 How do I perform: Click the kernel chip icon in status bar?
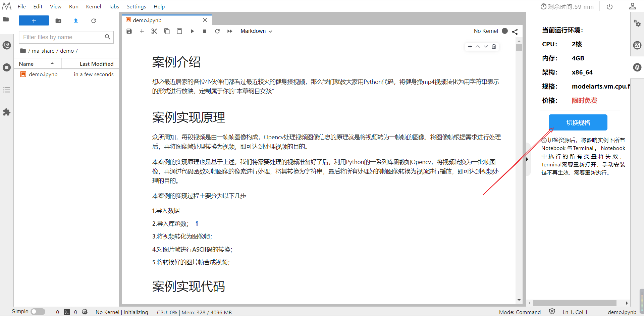[85, 312]
